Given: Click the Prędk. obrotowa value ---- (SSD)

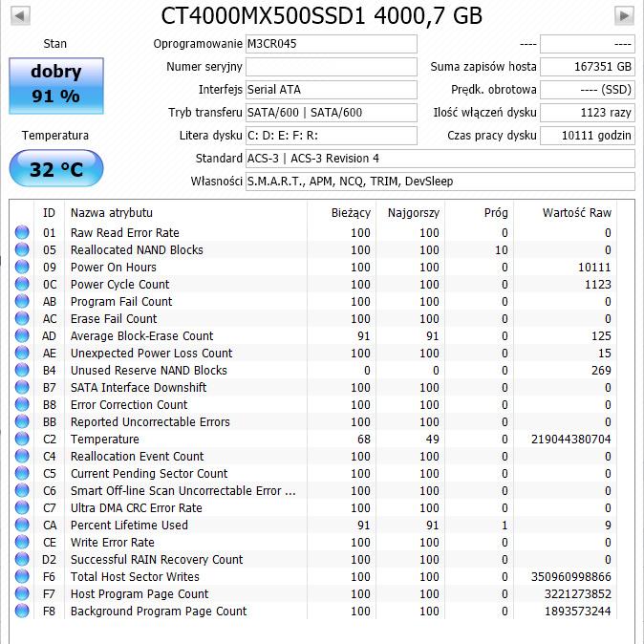Looking at the screenshot, I should coord(588,90).
